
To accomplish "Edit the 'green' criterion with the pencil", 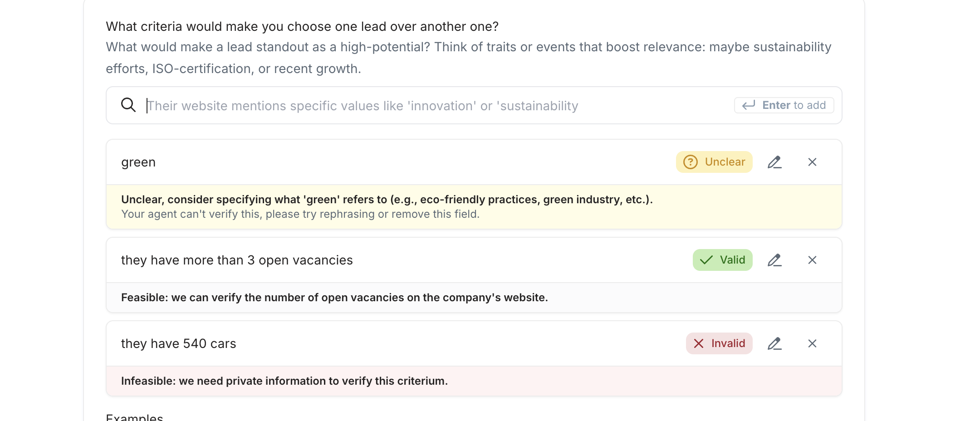I will click(774, 162).
